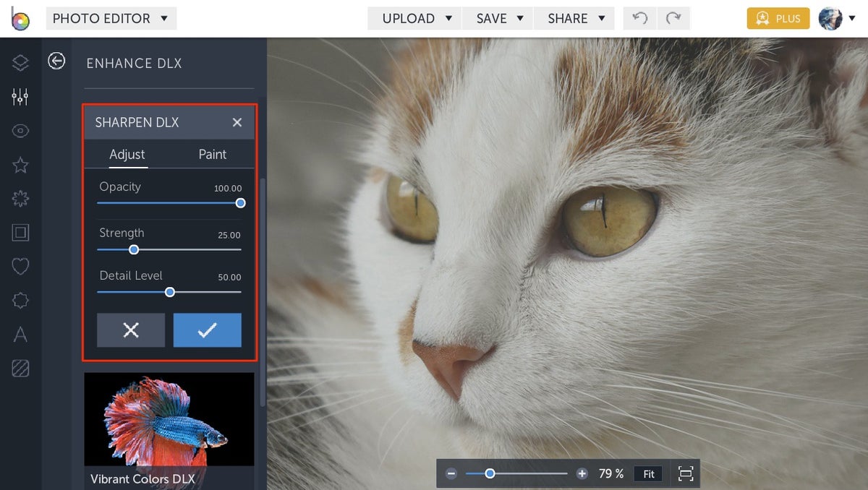This screenshot has width=868, height=490.
Task: Select the Artsy effects icon
Action: pos(20,199)
